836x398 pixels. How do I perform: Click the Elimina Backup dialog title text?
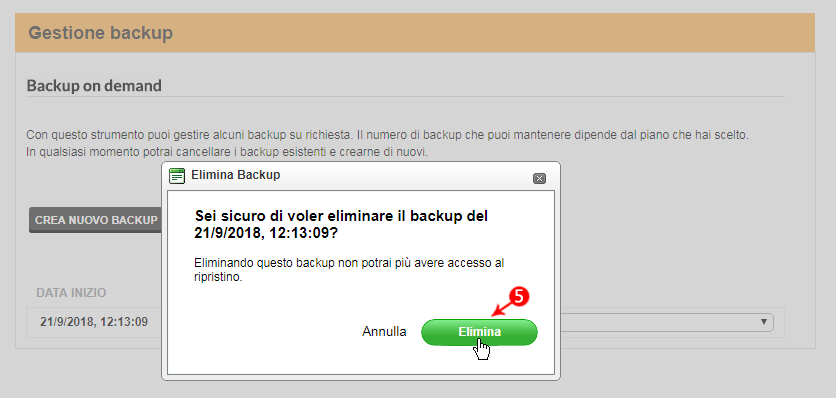(236, 175)
